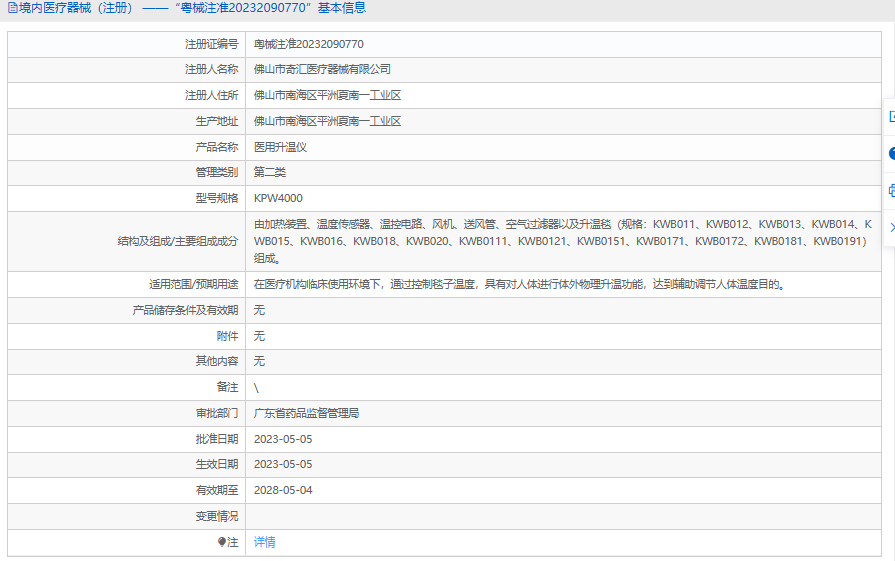Screen dimensions: 895x561
Task: Click the page title 境内医疗器械（注册）基本信息
Action: pos(192,8)
